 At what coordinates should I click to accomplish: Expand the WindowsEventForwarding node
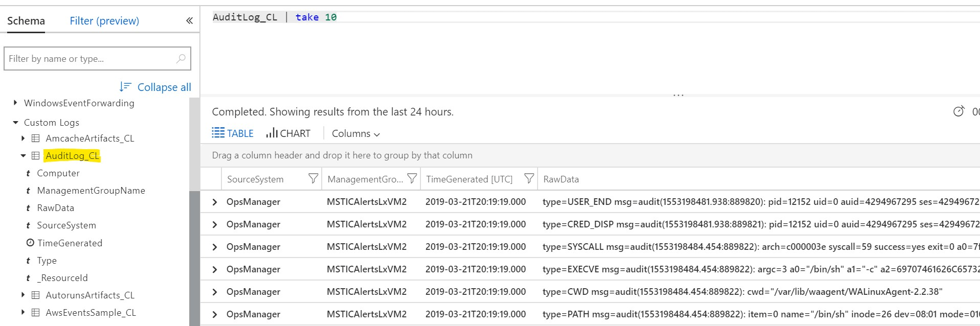tap(15, 103)
